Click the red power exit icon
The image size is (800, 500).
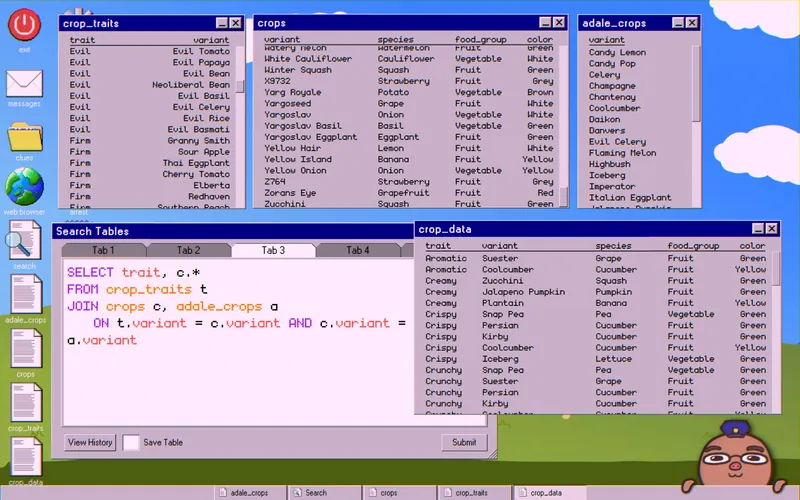24,26
